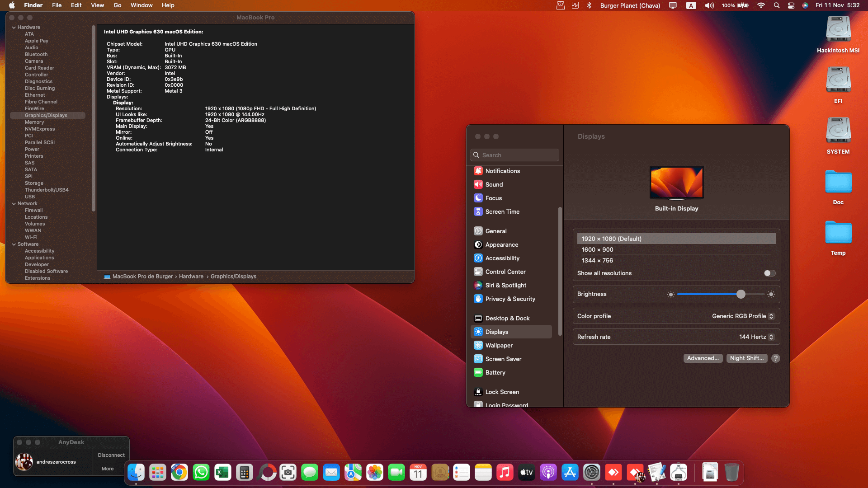The height and width of the screenshot is (488, 868).
Task: Click Hardware in System Information path bar
Action: tap(191, 277)
